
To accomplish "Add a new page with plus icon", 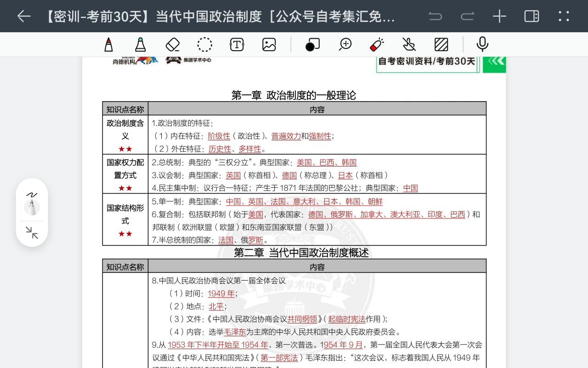I will [499, 17].
